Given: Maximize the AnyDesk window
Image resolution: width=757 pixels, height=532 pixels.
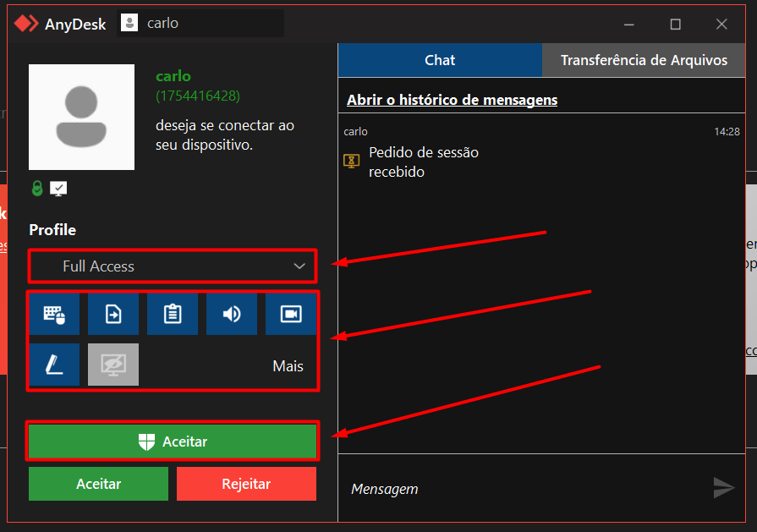Looking at the screenshot, I should 676,25.
